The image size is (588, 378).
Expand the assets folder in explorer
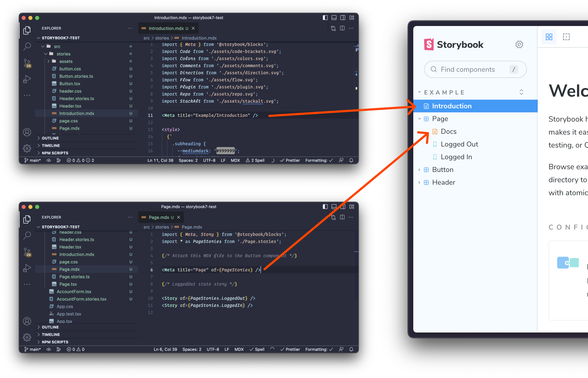click(66, 61)
